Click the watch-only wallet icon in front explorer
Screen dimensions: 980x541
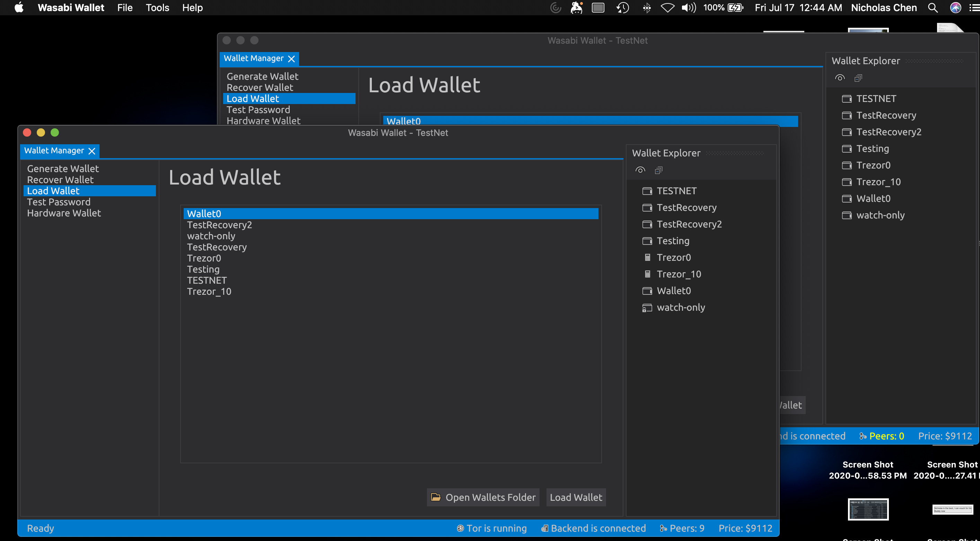click(x=647, y=308)
